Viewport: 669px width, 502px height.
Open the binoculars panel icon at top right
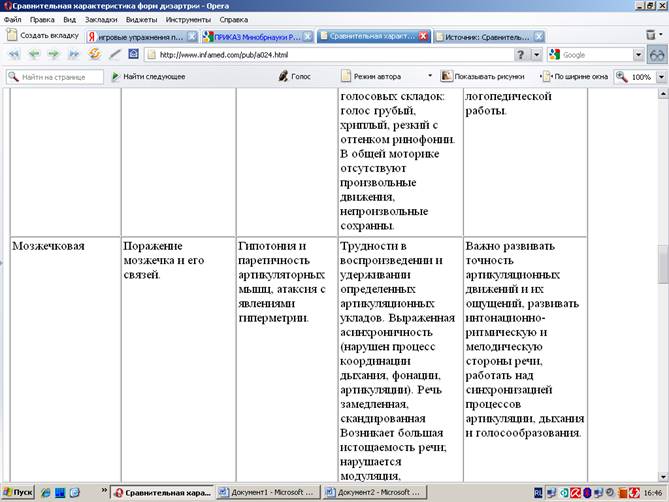coord(657,55)
